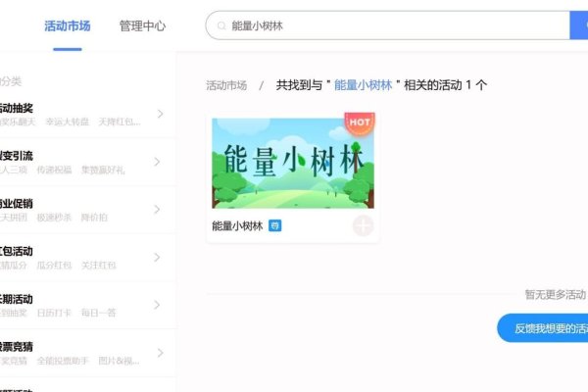Click the 集赞赢好礼 sub-link
588x392 pixels.
(x=103, y=170)
